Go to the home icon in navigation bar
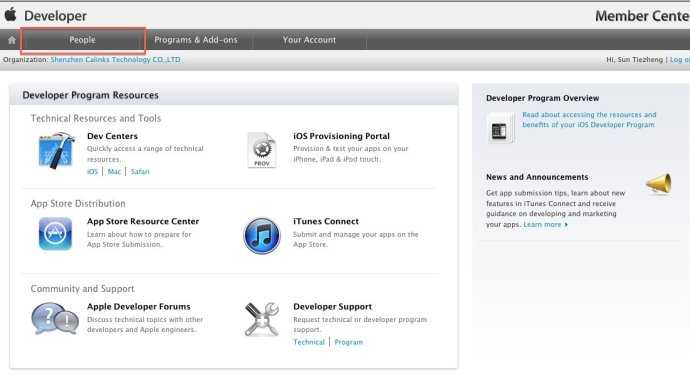The width and height of the screenshot is (690, 379). (x=12, y=40)
